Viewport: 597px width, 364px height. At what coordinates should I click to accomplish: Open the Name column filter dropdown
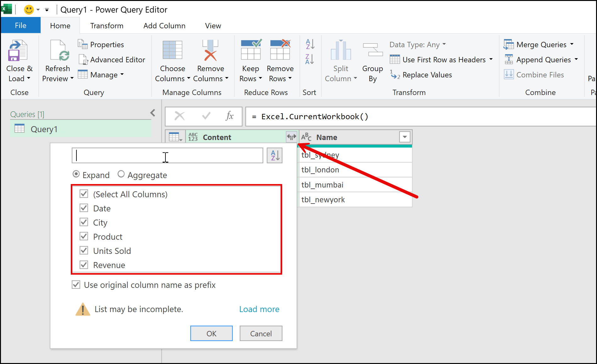click(x=405, y=137)
